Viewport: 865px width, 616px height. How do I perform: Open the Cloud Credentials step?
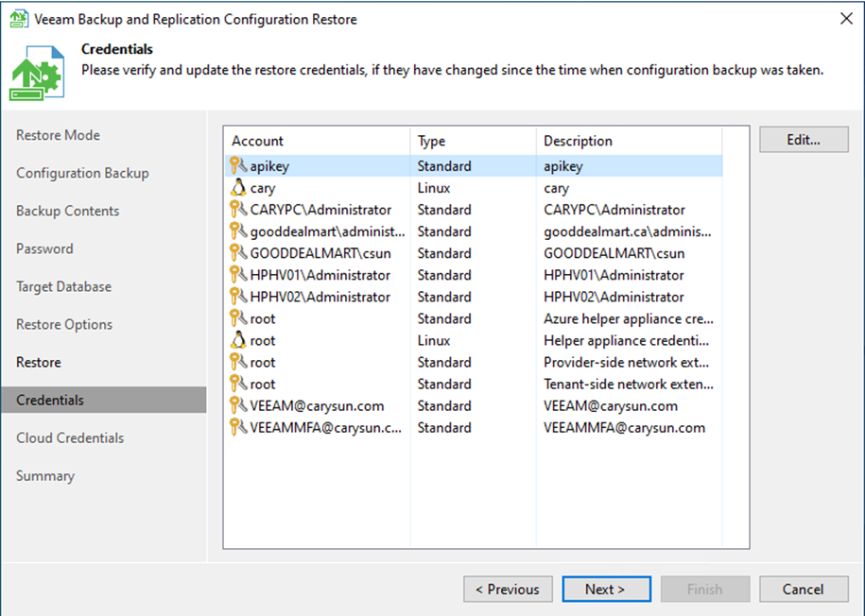tap(70, 437)
